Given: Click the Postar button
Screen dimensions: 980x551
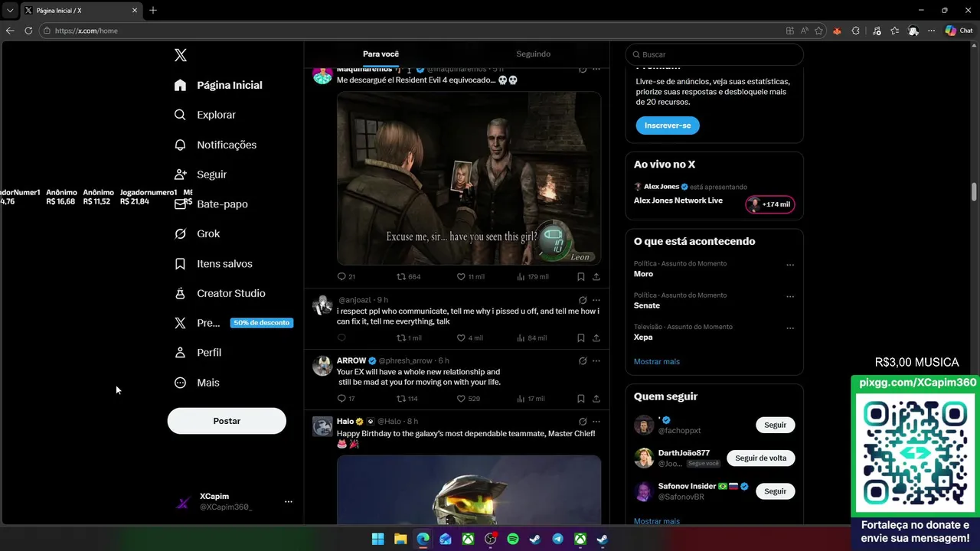Looking at the screenshot, I should [x=227, y=421].
